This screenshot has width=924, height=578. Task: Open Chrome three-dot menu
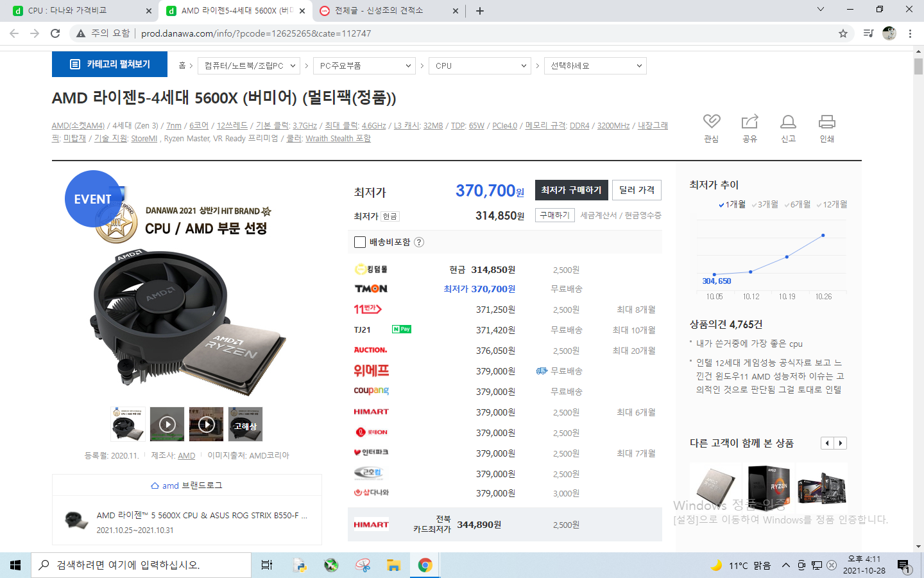[910, 33]
